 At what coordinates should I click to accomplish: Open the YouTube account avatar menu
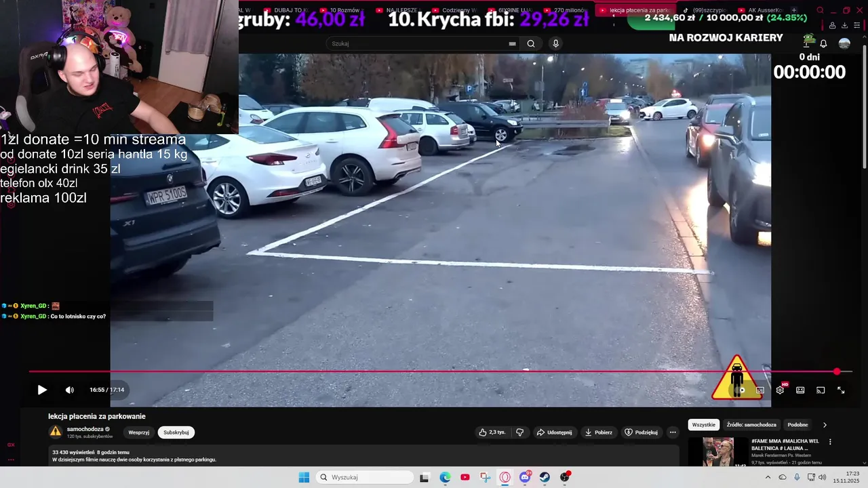click(844, 43)
